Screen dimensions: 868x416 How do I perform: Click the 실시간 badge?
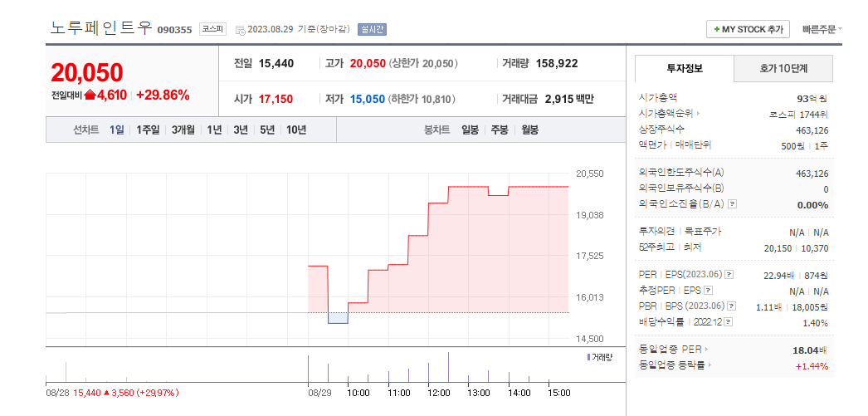[372, 29]
